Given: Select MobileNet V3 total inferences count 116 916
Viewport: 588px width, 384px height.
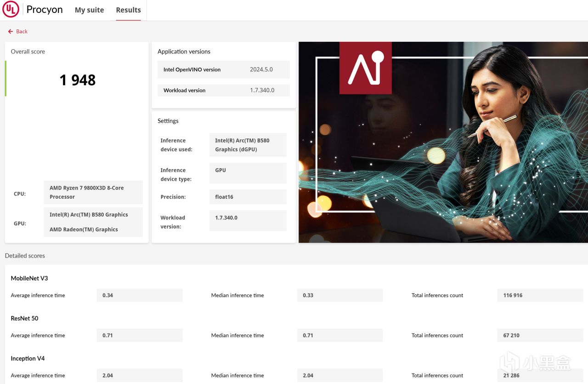Looking at the screenshot, I should click(540, 295).
